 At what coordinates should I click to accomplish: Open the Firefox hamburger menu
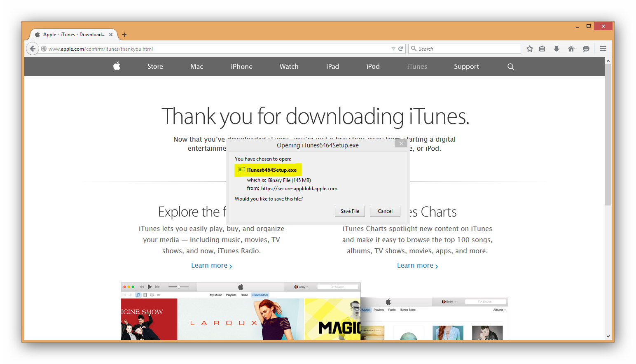(603, 49)
